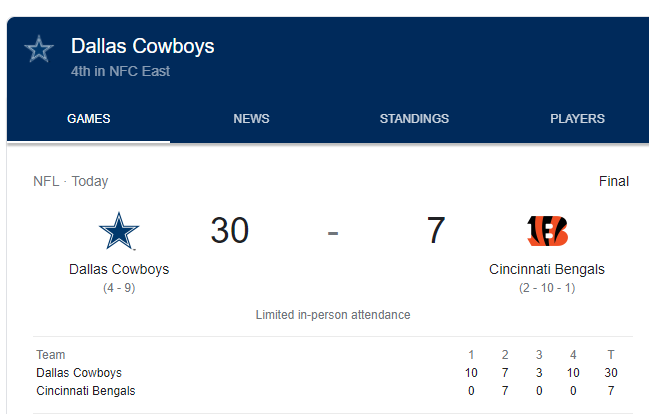Viewport: 649px width, 414px height.
Task: Click the '4th in NFC East' subtitle
Action: click(120, 71)
